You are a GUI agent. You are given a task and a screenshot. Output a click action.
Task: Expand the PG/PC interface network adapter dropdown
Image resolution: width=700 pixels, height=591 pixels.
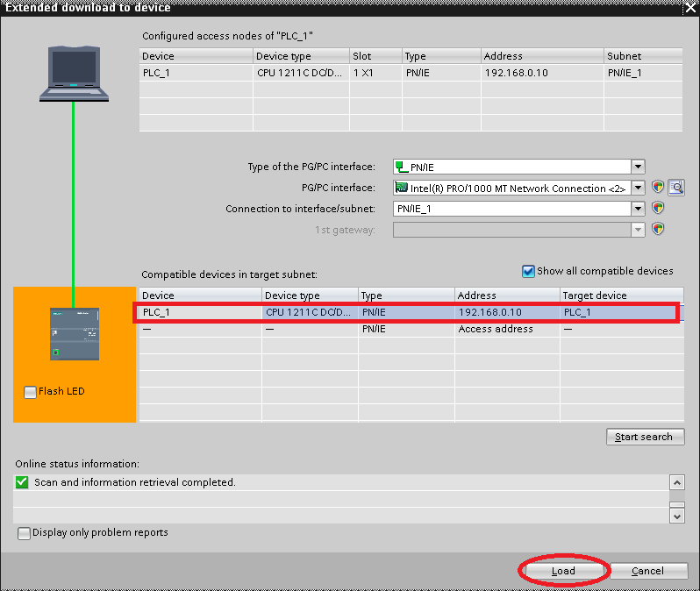click(638, 188)
